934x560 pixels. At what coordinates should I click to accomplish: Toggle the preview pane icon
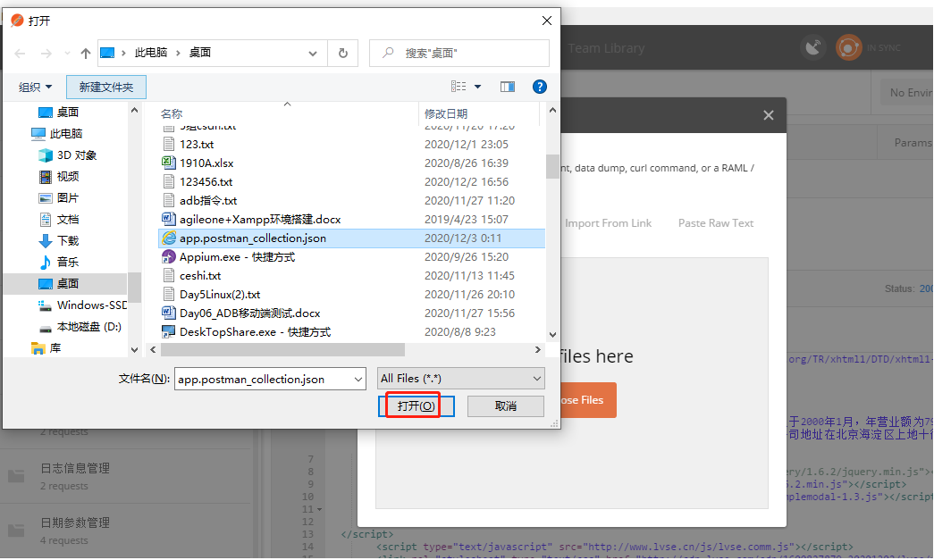point(508,87)
